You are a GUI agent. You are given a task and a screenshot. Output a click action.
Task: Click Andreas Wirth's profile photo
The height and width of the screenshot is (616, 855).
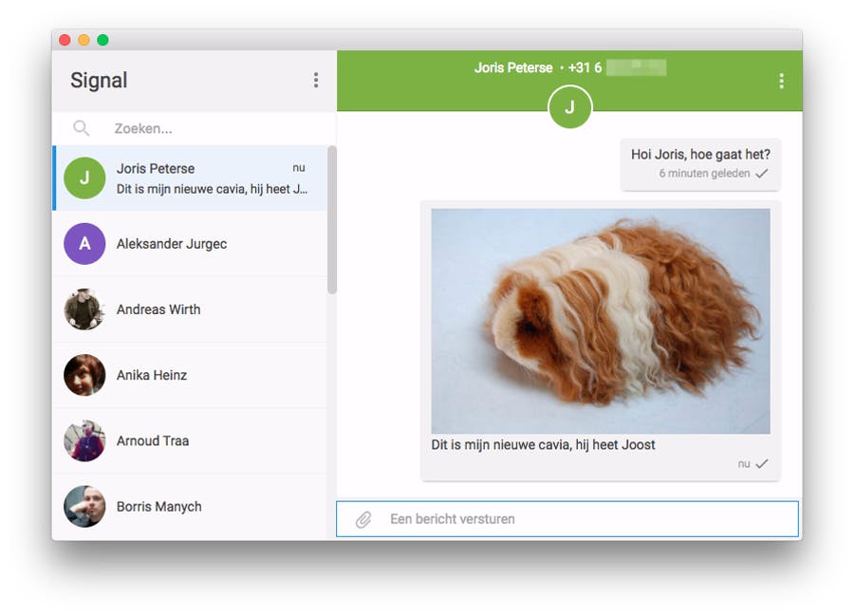84,309
